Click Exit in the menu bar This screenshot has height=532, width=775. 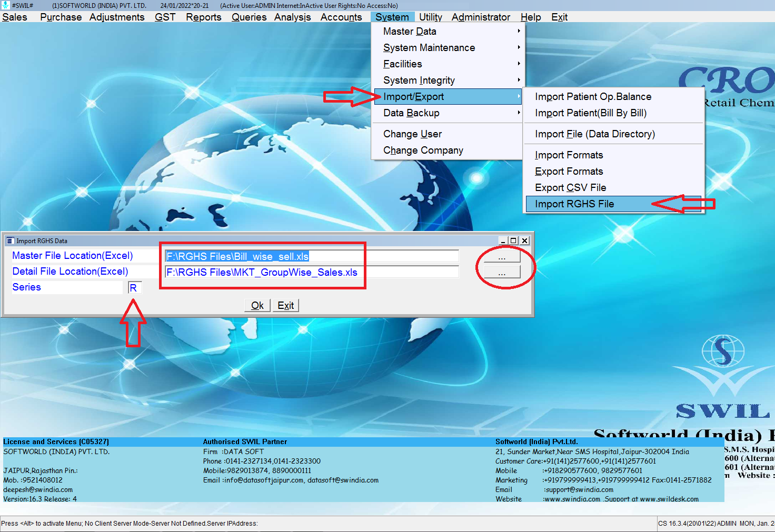559,17
